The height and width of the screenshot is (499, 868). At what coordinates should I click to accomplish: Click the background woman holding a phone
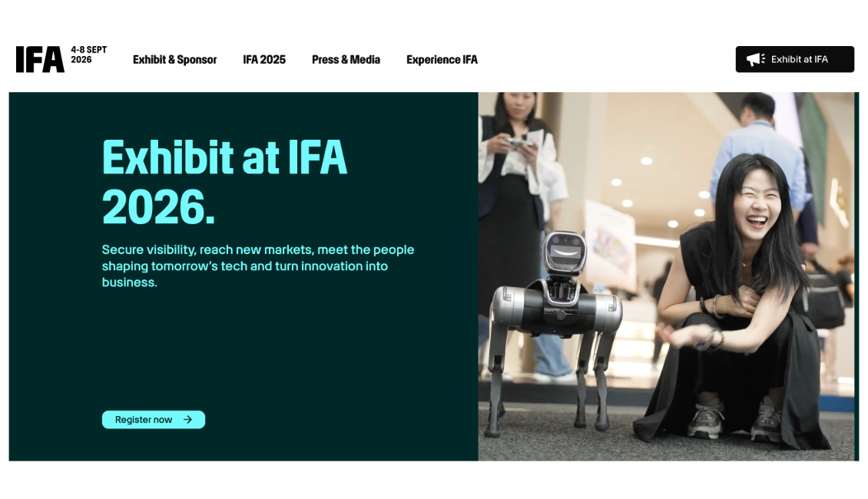(518, 221)
